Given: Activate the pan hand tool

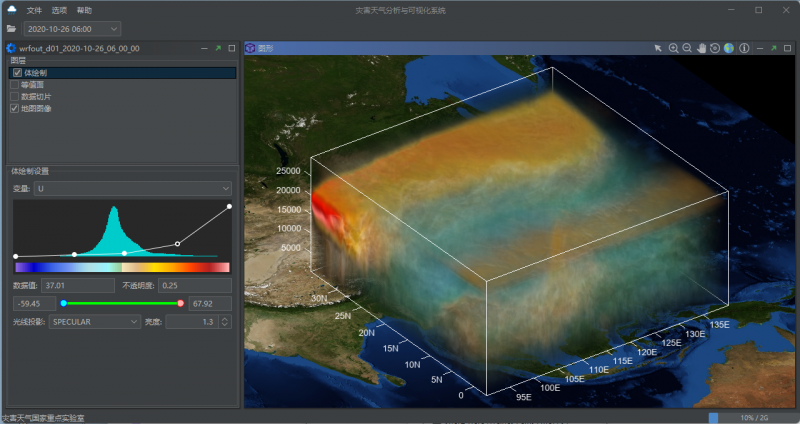Looking at the screenshot, I should pos(702,48).
